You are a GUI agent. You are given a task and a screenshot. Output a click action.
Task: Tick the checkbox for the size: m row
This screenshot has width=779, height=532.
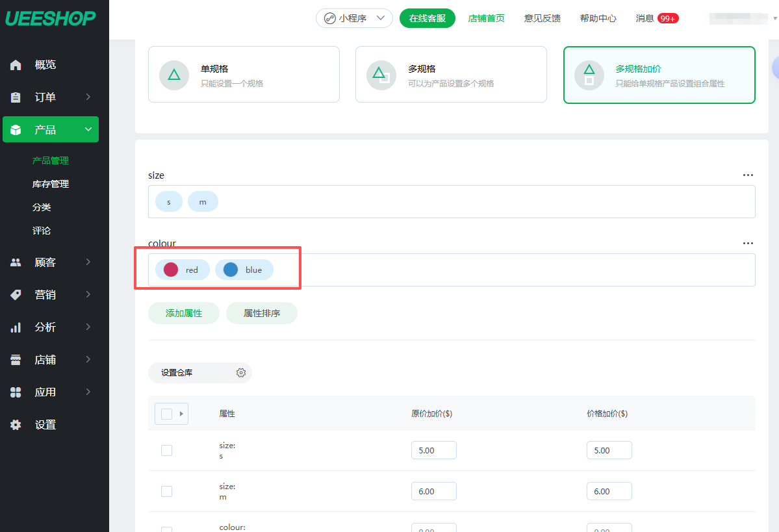click(x=166, y=491)
